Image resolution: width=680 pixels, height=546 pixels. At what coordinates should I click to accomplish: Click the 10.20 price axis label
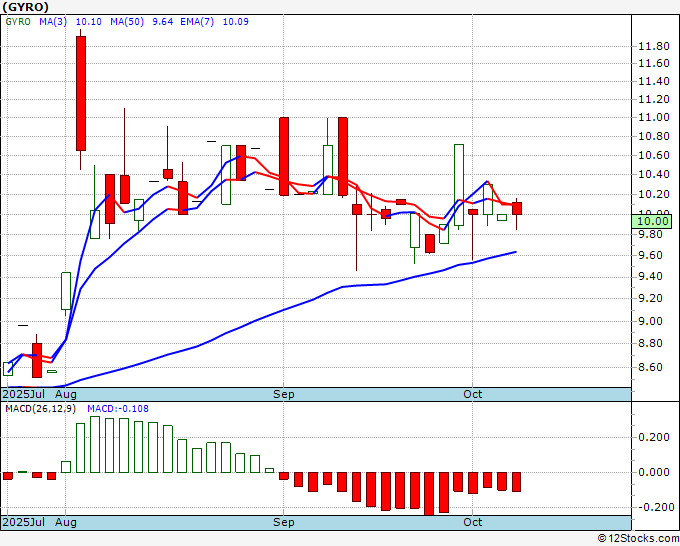pos(654,194)
